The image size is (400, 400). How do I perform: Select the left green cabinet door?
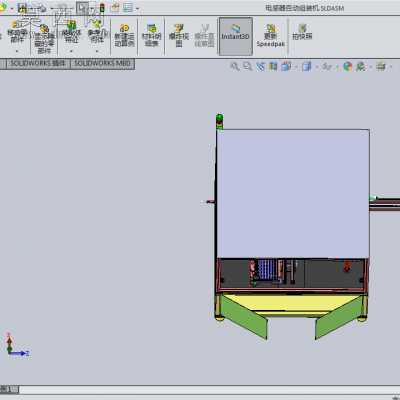[x=244, y=318]
